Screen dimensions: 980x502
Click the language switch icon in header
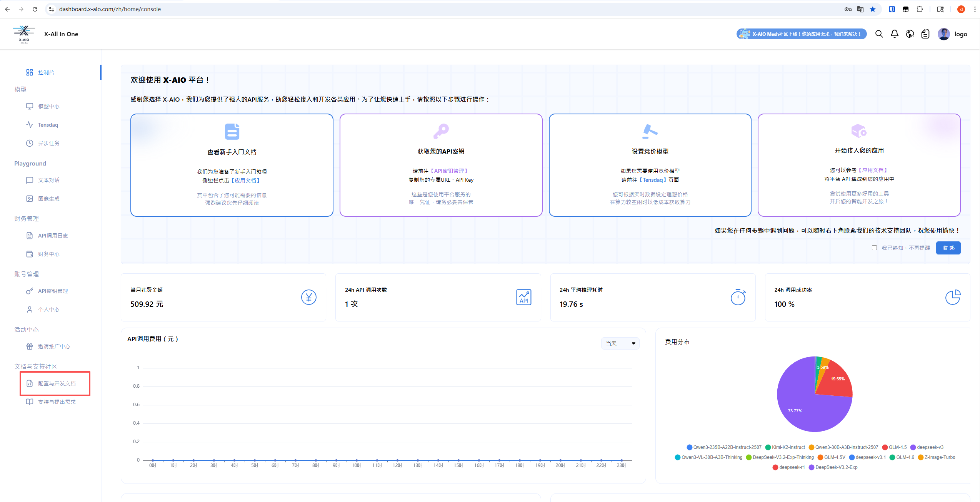click(x=910, y=34)
